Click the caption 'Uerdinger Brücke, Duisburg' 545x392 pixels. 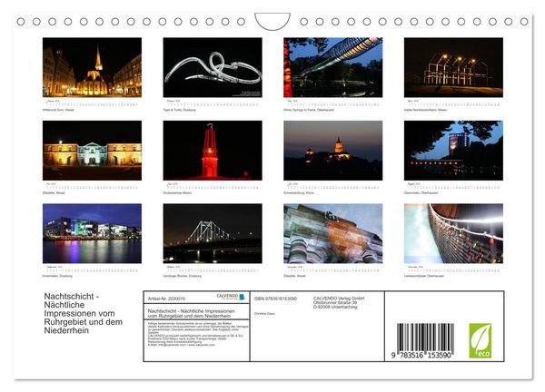183,276
